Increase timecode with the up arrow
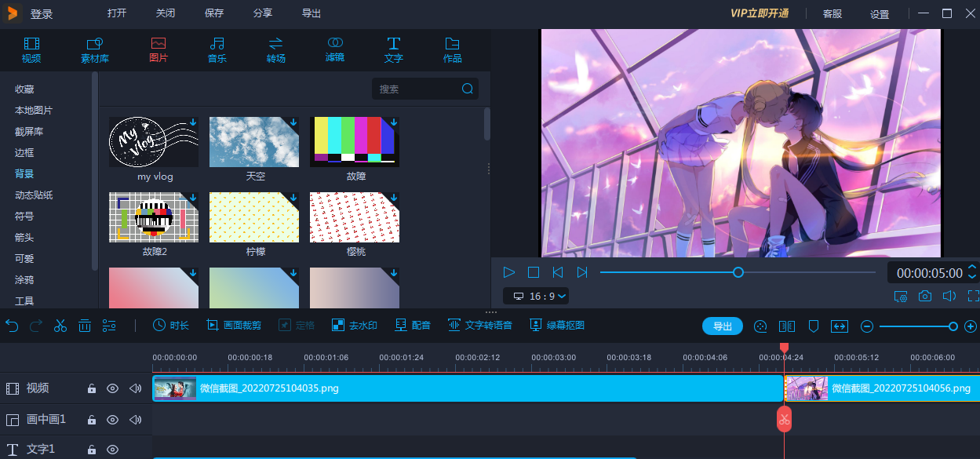 [973, 268]
